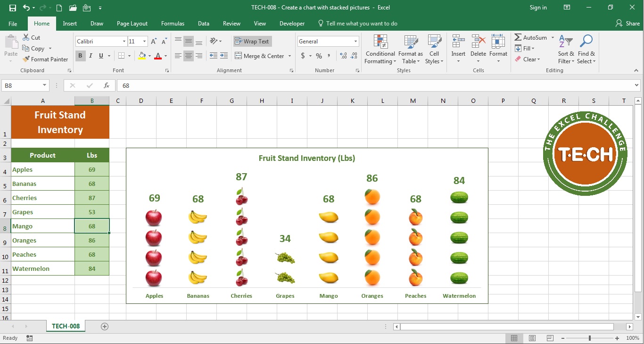Click the AutoSum sigma icon

point(518,38)
